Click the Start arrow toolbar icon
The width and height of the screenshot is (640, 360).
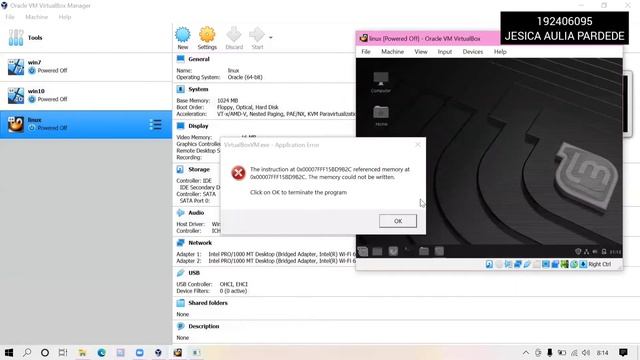point(257,38)
